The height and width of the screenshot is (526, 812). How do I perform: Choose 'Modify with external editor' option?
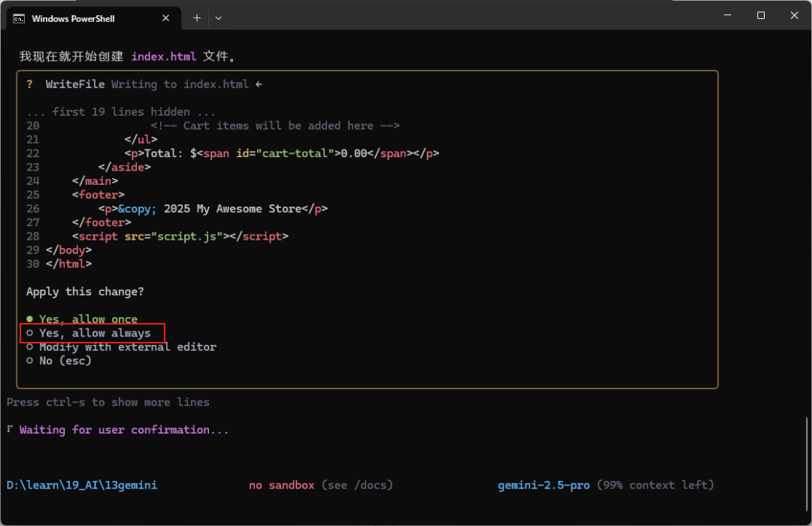pyautogui.click(x=121, y=347)
